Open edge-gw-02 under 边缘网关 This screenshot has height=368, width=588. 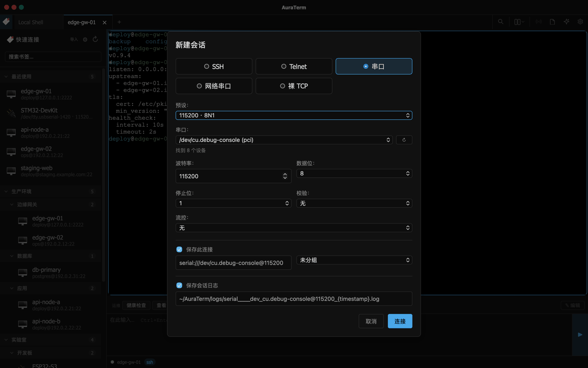[51, 240]
